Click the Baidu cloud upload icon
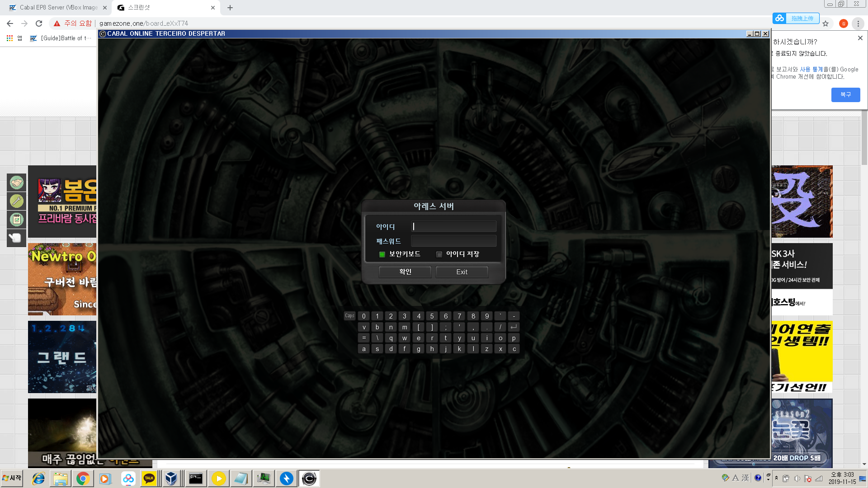The image size is (868, 488). (x=779, y=18)
